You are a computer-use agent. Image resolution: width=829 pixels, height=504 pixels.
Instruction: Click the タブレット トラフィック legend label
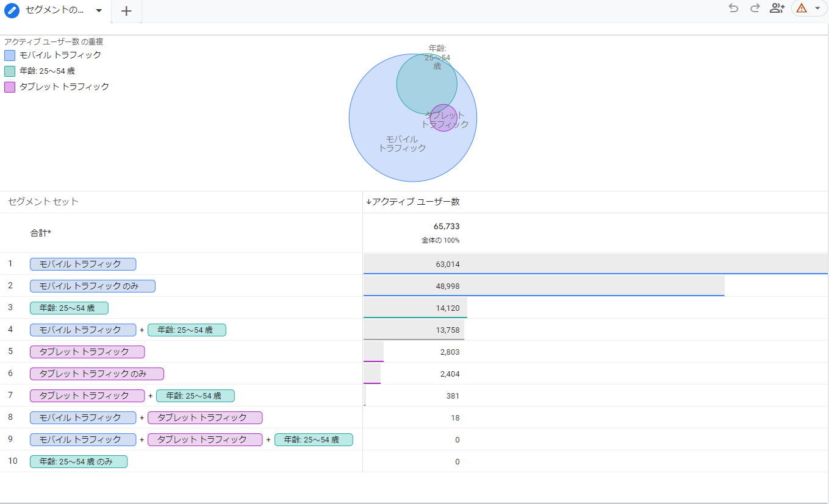[64, 87]
